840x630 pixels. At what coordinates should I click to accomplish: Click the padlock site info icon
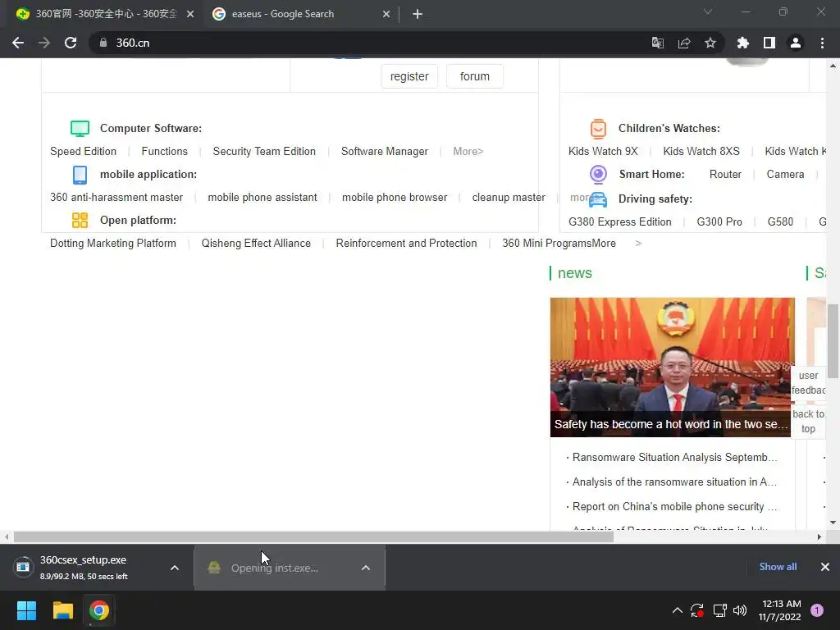click(x=103, y=43)
